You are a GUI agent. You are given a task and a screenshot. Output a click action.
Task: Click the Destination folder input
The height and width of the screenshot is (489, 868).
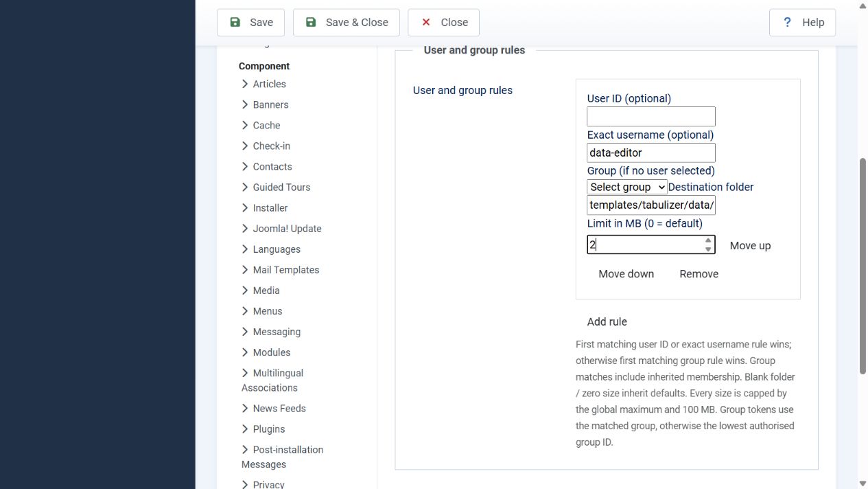click(651, 205)
